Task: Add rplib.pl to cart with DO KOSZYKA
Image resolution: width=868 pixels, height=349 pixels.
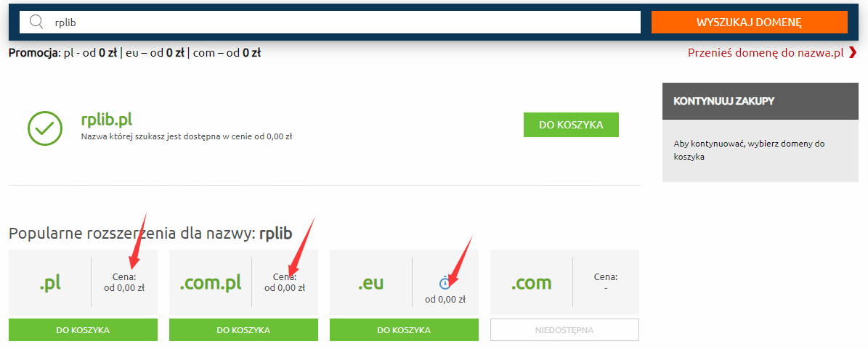Action: pos(571,125)
